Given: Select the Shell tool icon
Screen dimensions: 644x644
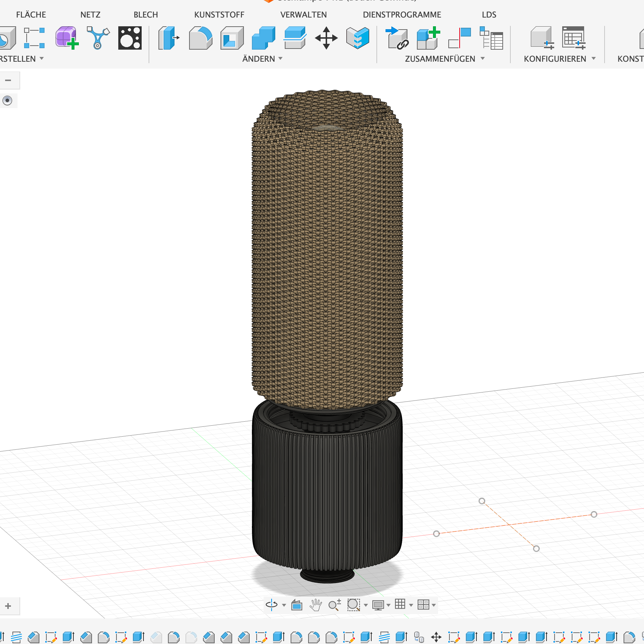Looking at the screenshot, I should click(x=232, y=38).
